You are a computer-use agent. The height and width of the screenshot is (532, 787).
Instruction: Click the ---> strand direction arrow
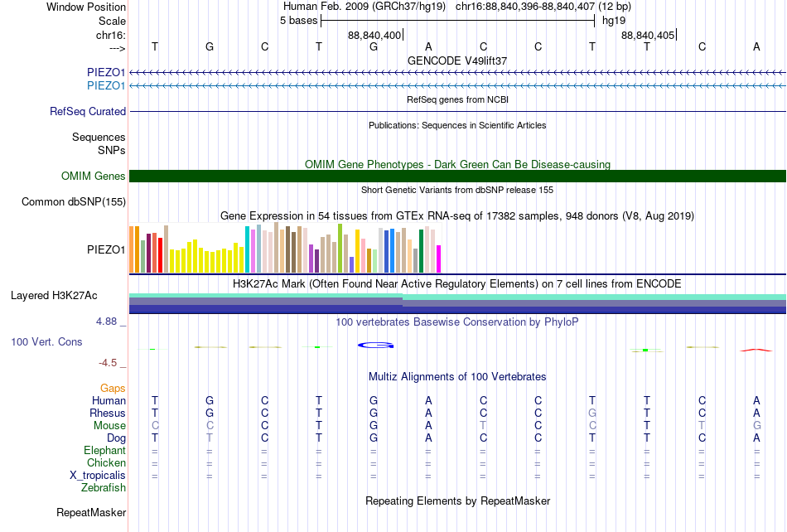tap(118, 48)
